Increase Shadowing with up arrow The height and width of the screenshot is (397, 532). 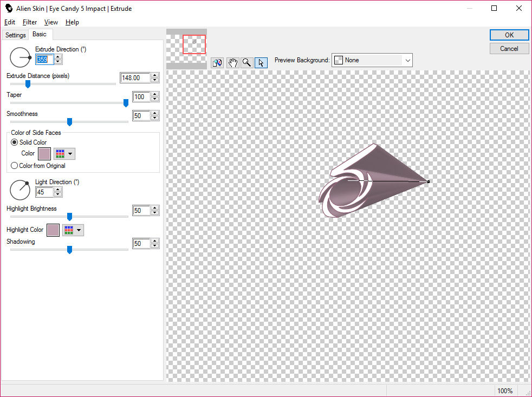click(x=155, y=241)
